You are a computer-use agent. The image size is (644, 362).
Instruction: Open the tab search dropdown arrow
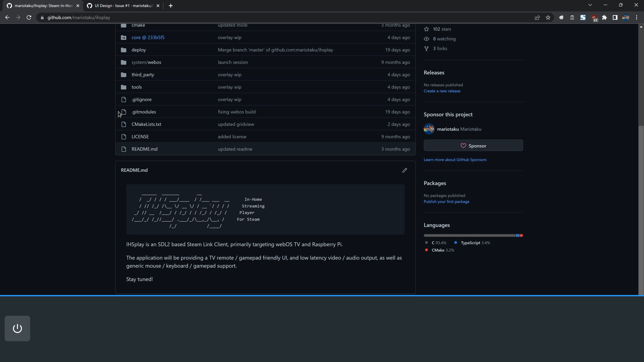click(590, 5)
